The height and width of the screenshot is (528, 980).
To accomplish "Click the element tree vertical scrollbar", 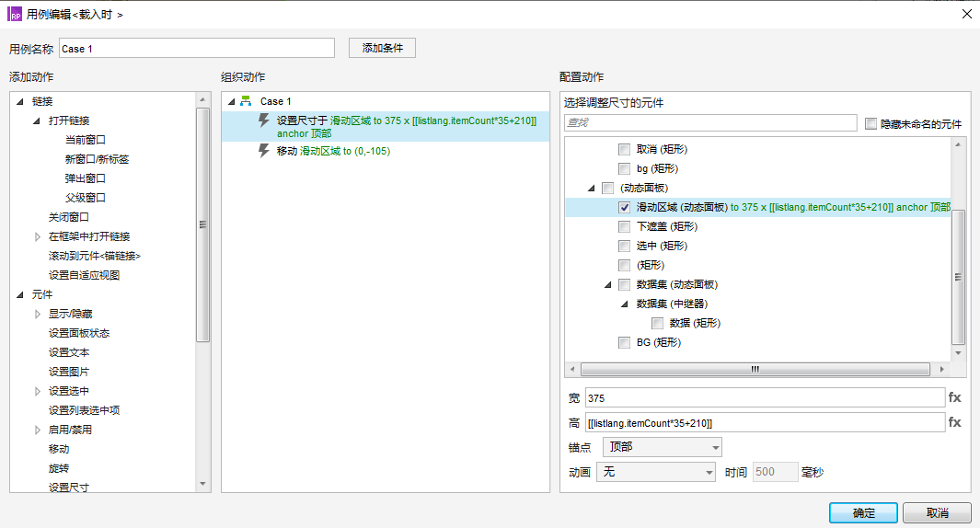I will point(958,278).
